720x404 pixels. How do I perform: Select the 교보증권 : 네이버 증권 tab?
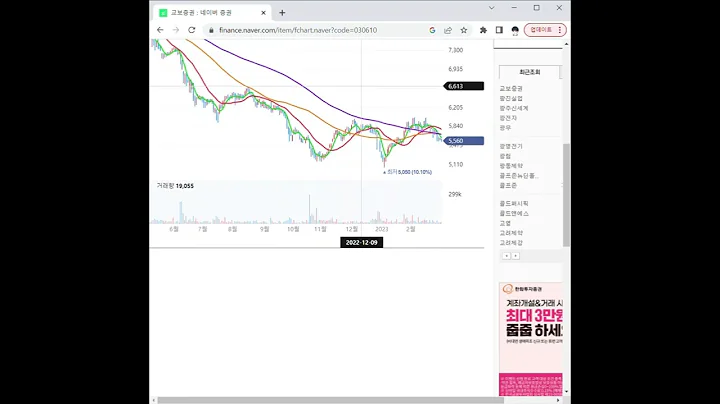pyautogui.click(x=212, y=13)
